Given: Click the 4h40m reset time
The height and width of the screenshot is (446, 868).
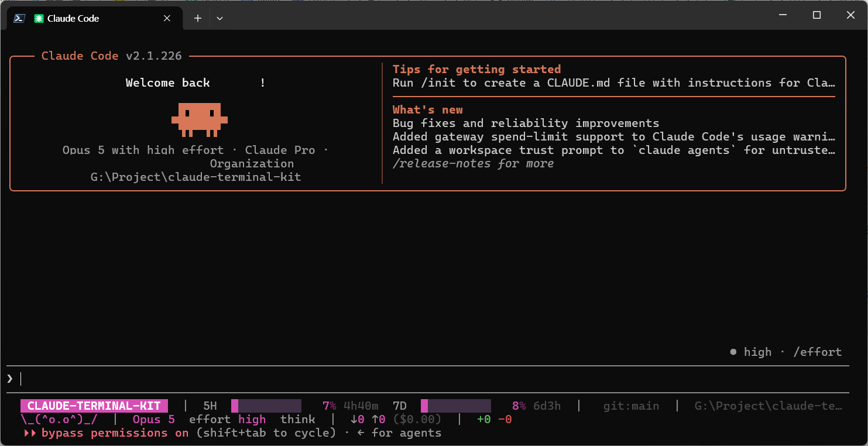Looking at the screenshot, I should coord(361,406).
